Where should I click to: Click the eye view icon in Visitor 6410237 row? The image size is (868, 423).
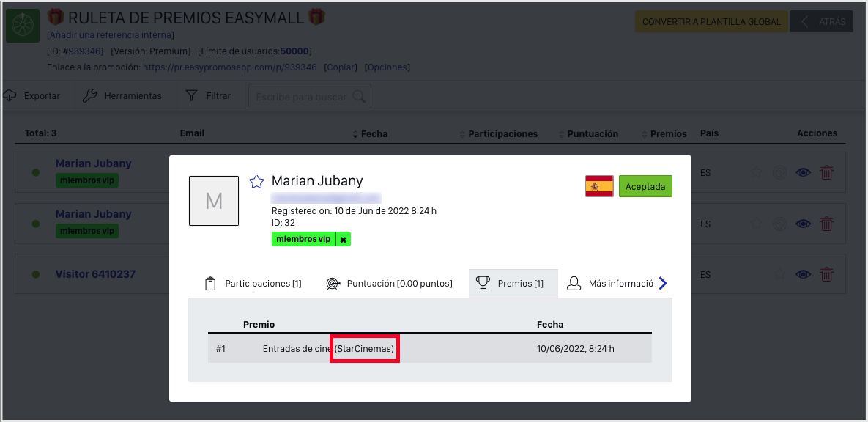click(804, 274)
